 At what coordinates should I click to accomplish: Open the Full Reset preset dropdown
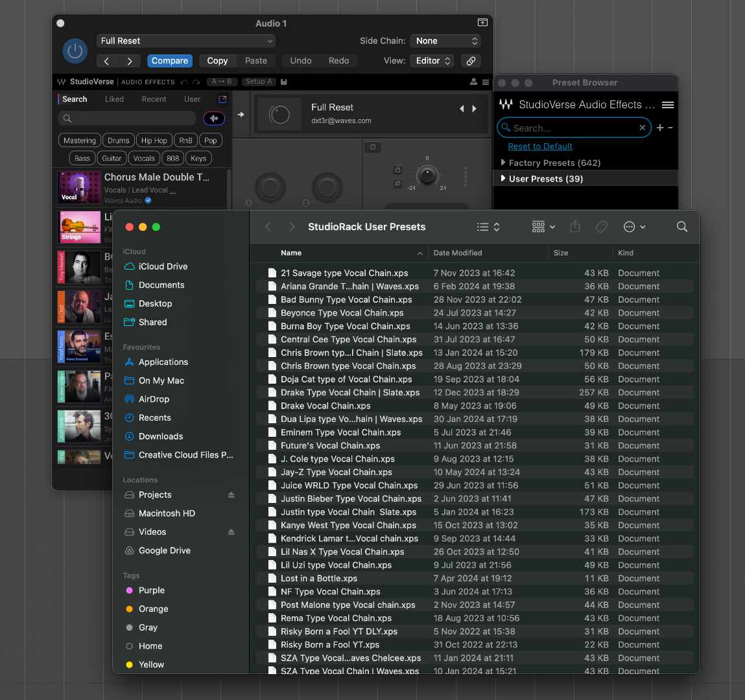[x=186, y=40]
